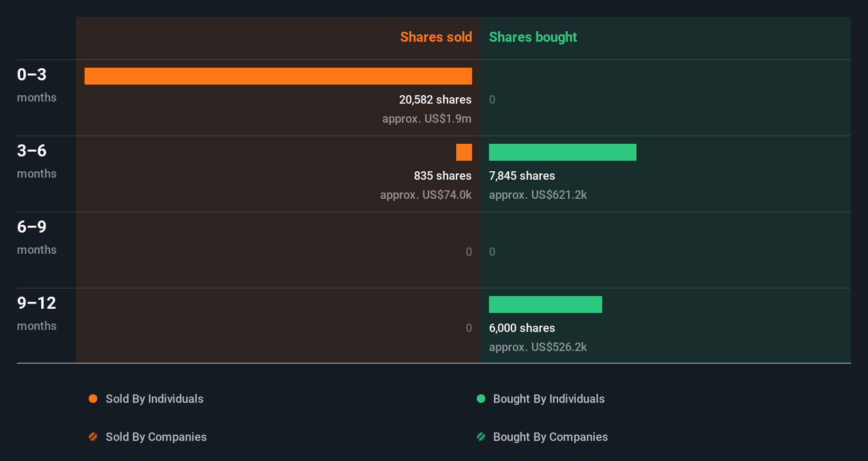Image resolution: width=868 pixels, height=461 pixels.
Task: Click the zero bought value in 6–9 months row
Action: coord(492,252)
